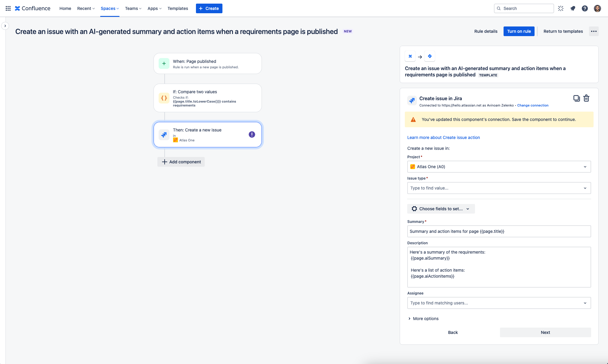Screen dimensions: 608x364
Task: Click Turn on rule
Action: [x=519, y=31]
